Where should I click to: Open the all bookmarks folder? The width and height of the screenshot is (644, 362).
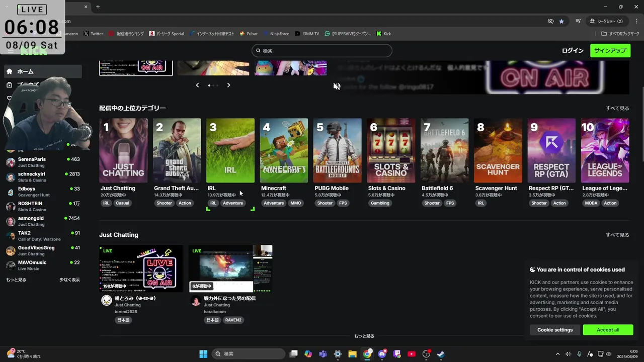[620, 34]
